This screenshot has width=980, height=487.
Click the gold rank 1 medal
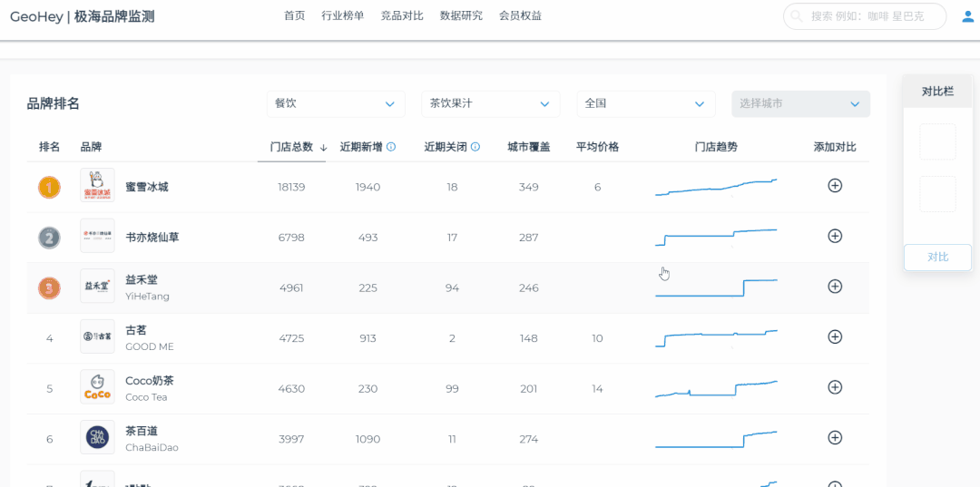pos(49,187)
